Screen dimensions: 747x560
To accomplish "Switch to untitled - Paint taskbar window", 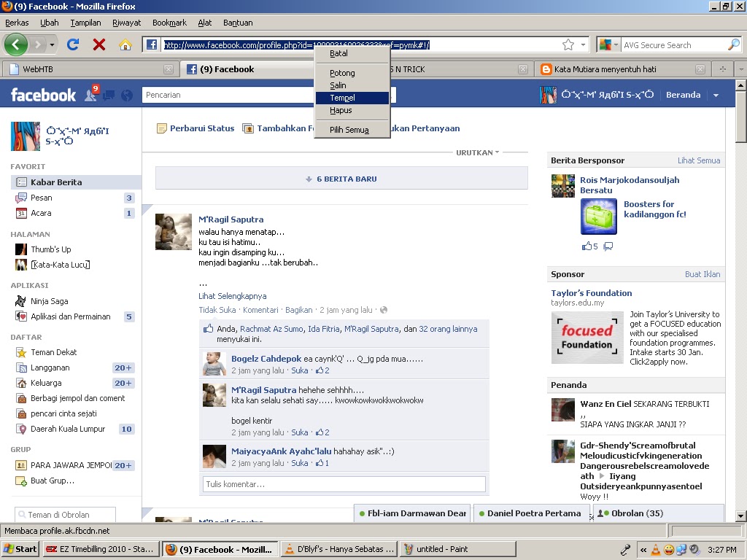I will pos(457,549).
